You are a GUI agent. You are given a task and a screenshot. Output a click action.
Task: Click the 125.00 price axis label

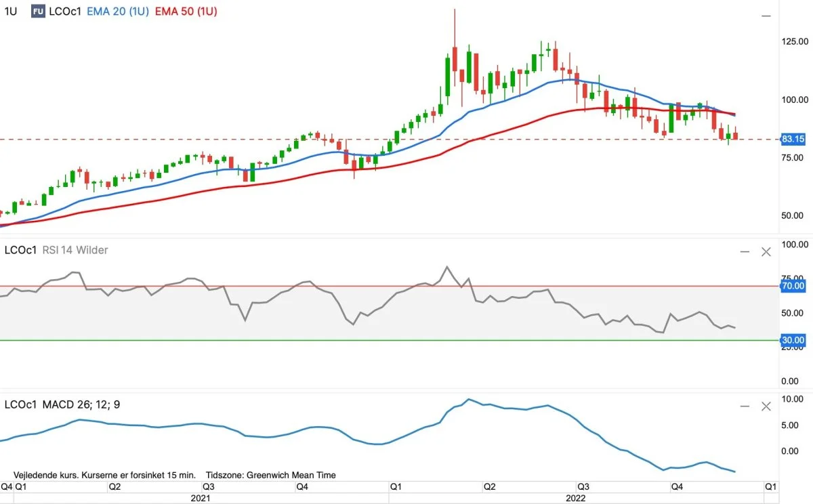(795, 42)
